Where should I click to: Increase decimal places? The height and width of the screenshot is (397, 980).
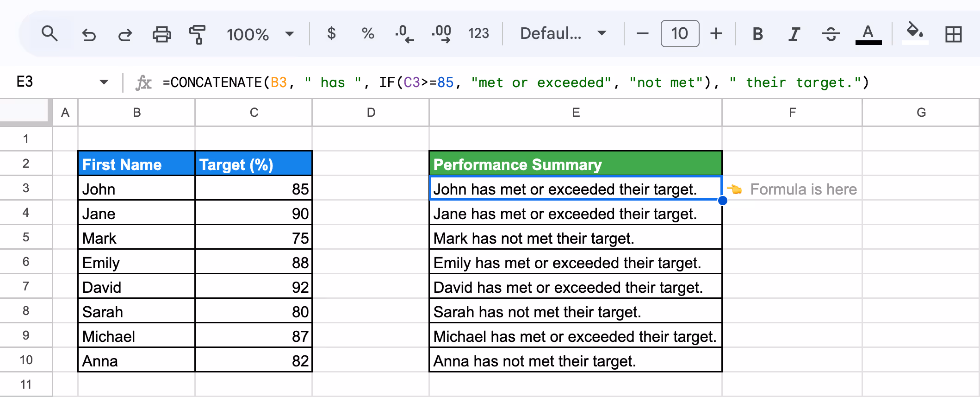point(441,34)
